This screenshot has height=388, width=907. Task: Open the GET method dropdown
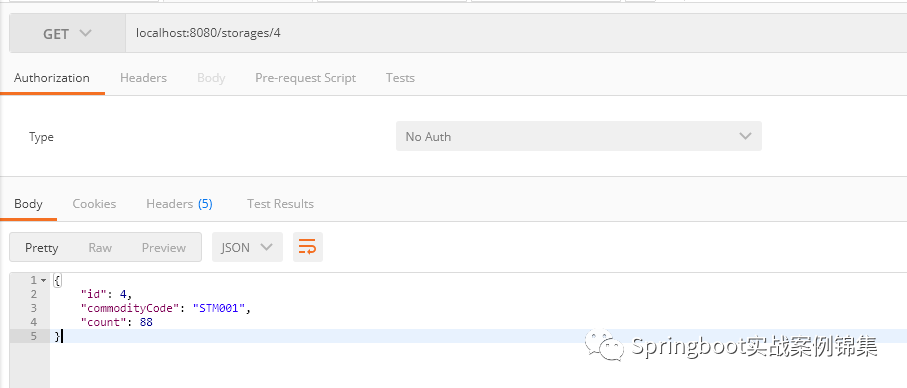pyautogui.click(x=67, y=34)
